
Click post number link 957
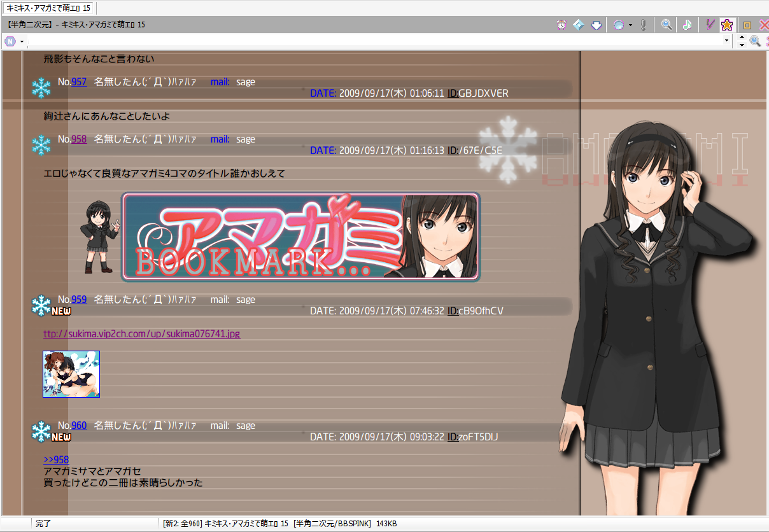(x=79, y=82)
